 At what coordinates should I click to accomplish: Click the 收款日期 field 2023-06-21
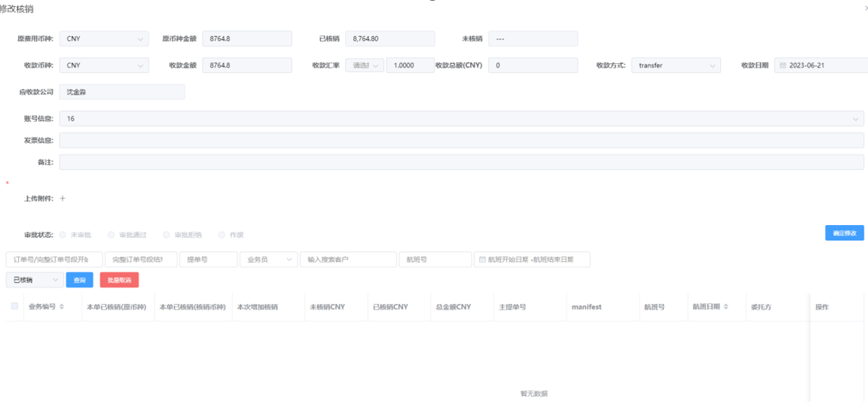pyautogui.click(x=821, y=65)
